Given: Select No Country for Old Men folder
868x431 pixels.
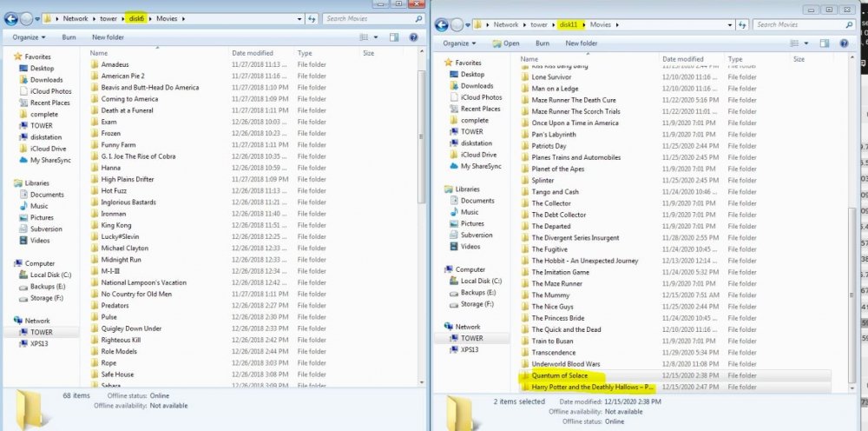Looking at the screenshot, I should (x=136, y=295).
